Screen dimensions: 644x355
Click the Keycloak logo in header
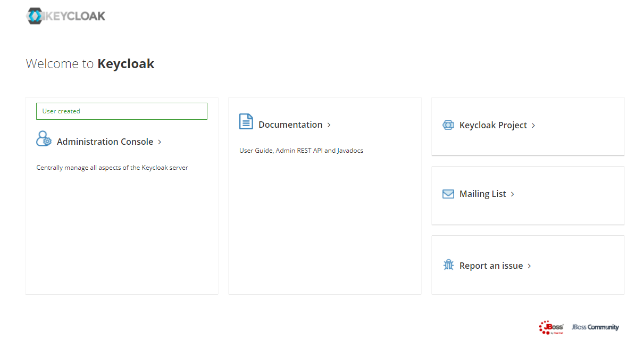point(65,16)
